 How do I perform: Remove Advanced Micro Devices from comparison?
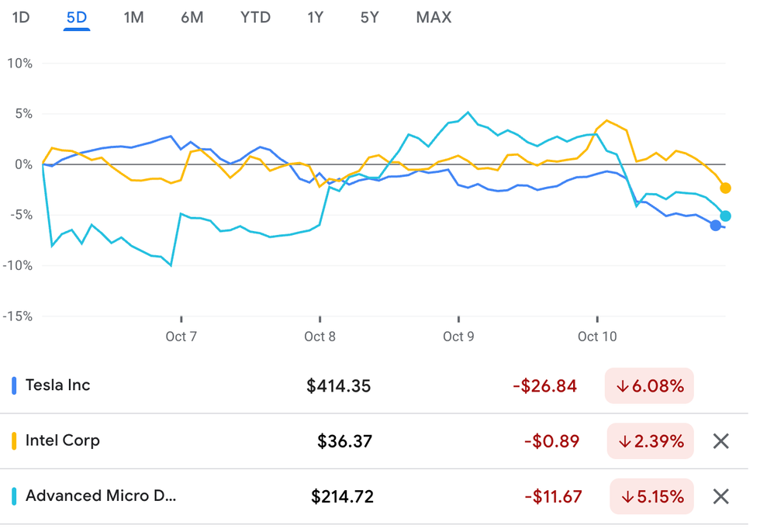[x=720, y=496]
